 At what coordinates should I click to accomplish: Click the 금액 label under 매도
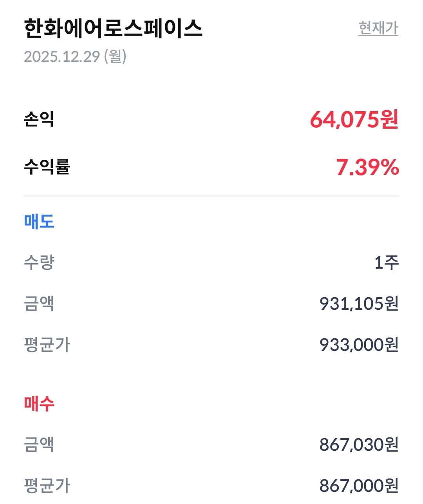pos(39,303)
